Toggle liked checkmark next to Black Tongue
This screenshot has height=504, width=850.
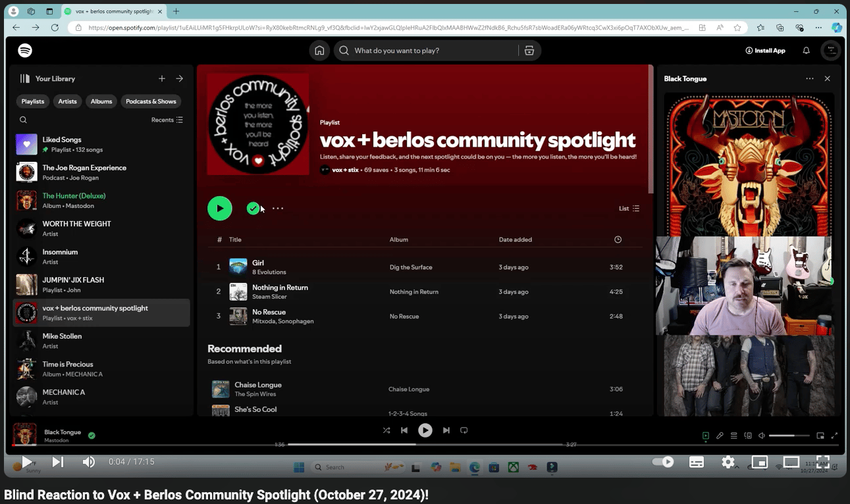[x=92, y=436]
